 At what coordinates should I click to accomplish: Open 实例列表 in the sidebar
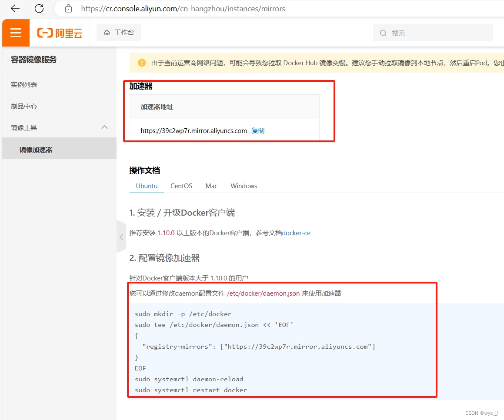[x=24, y=84]
